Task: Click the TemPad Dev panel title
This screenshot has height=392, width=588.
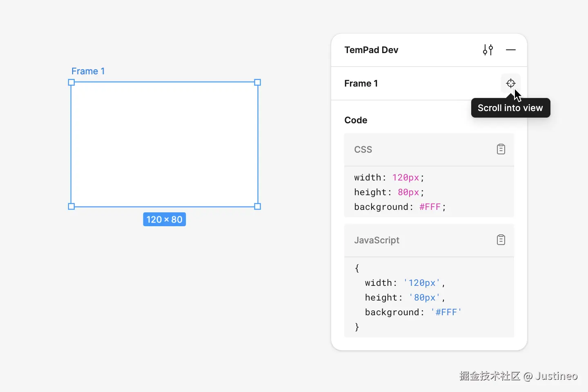Action: click(371, 50)
